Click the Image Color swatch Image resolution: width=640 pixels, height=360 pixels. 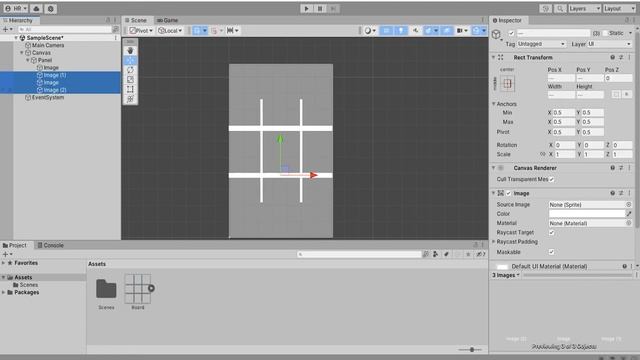587,213
